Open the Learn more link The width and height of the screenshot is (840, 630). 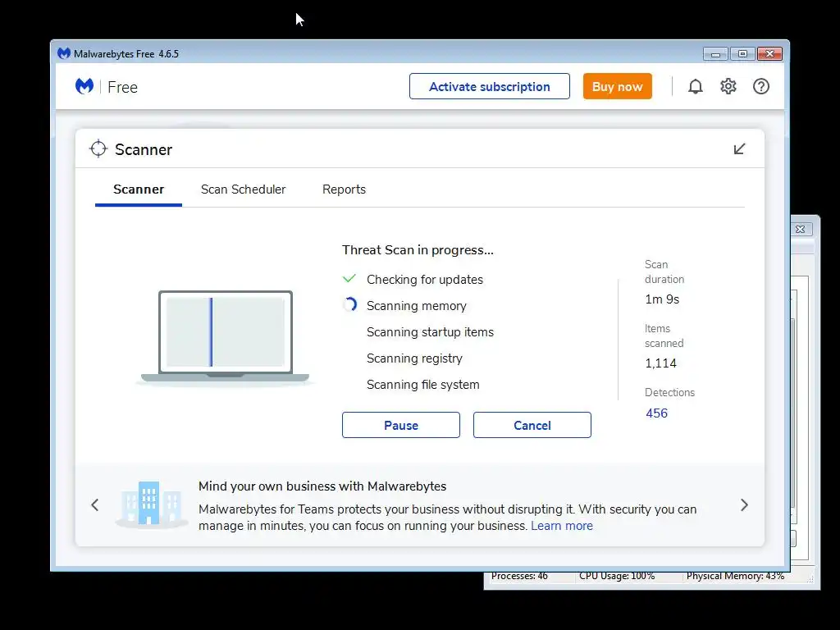point(561,526)
